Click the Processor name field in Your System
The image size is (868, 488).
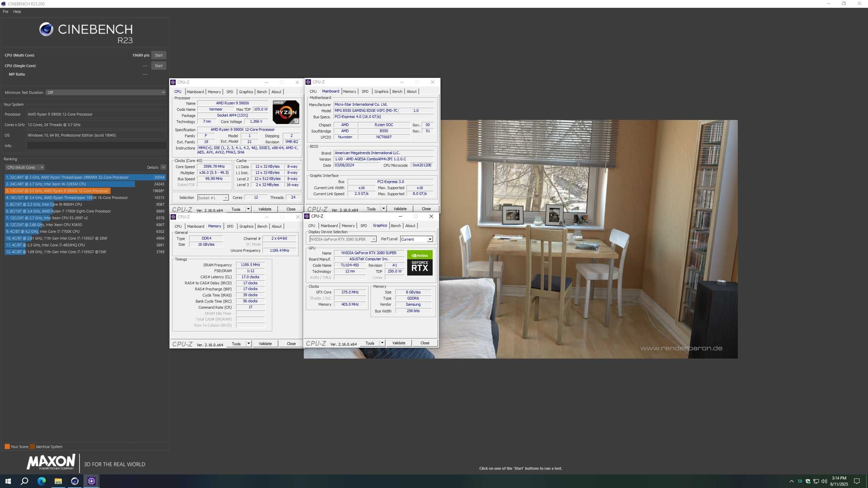pos(96,114)
